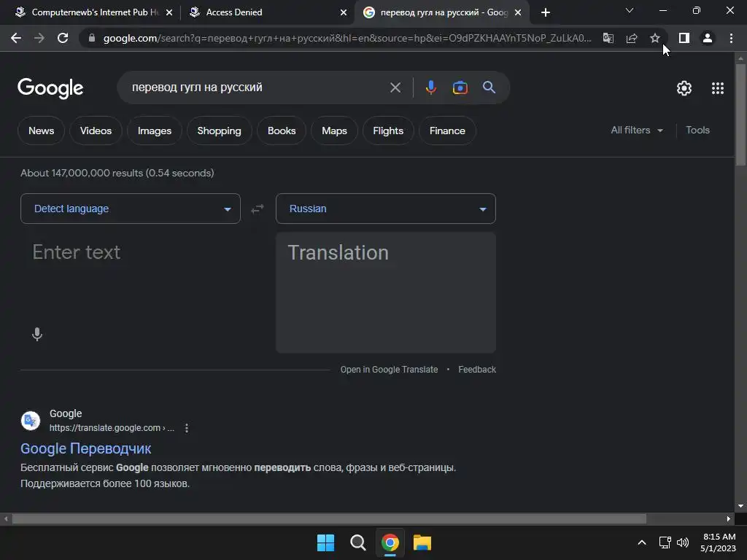The height and width of the screenshot is (560, 747).
Task: Open the Windows Start menu
Action: point(326,542)
